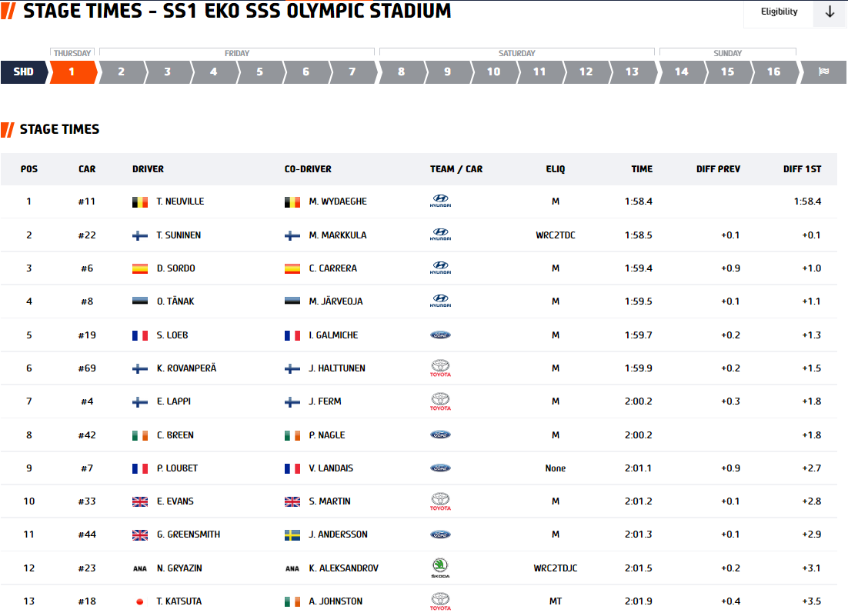
Task: Click Toyota logo in Lappi row
Action: pyautogui.click(x=440, y=401)
